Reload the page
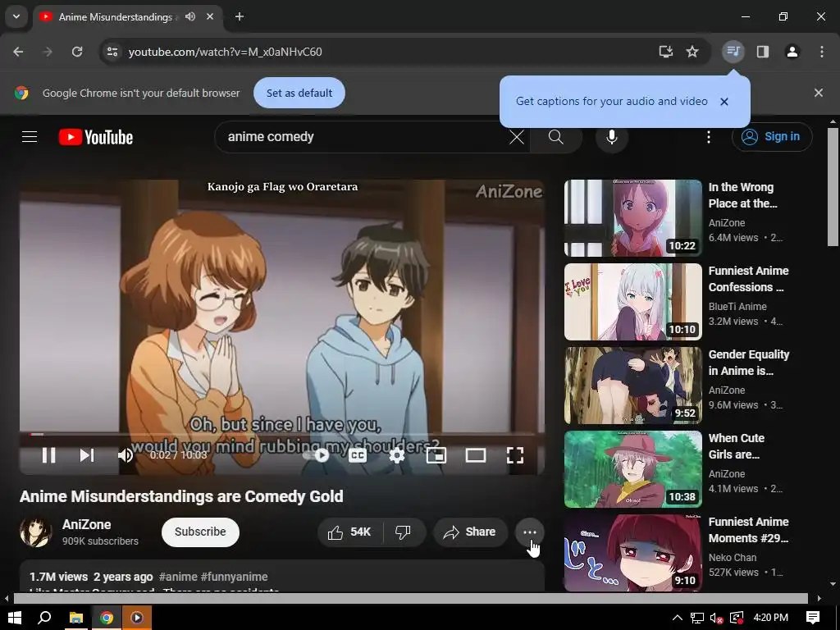The image size is (840, 630). click(77, 52)
